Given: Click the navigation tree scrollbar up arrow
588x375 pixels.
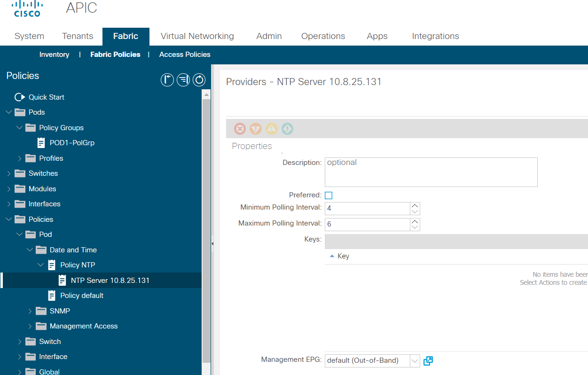Looking at the screenshot, I should point(206,94).
